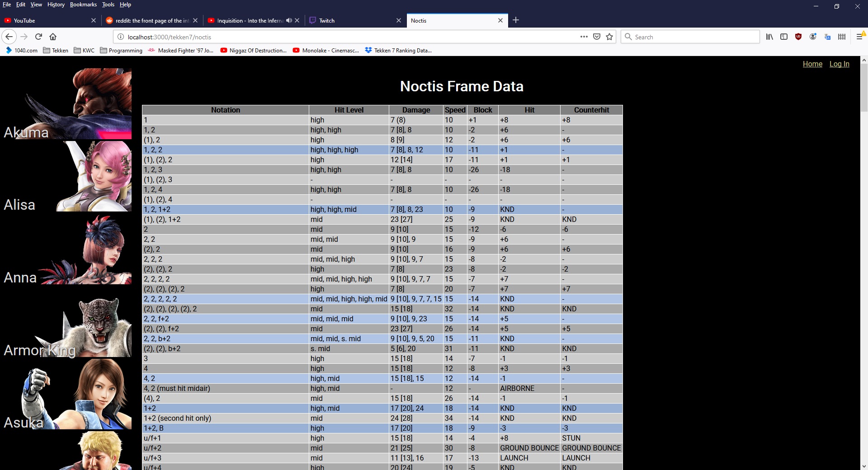The height and width of the screenshot is (470, 868).
Task: Open the History menu
Action: coord(56,5)
